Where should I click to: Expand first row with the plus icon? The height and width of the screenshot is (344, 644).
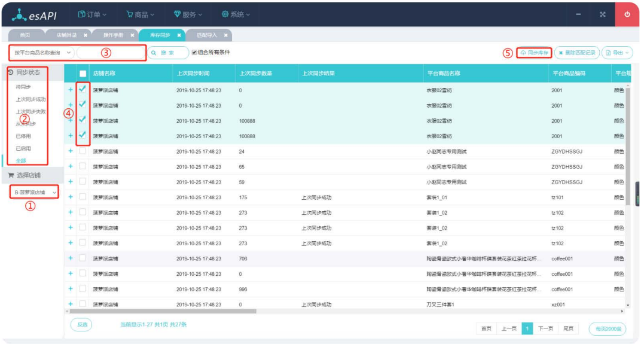71,89
